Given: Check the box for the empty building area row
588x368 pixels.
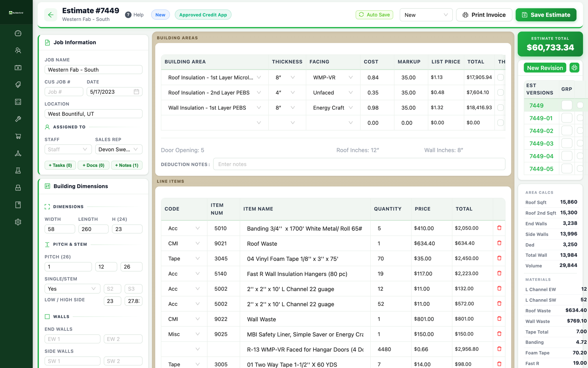Looking at the screenshot, I should click(x=501, y=123).
